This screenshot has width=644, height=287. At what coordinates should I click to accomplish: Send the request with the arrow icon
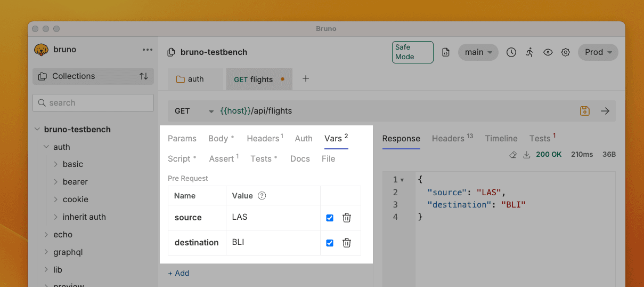tap(605, 111)
